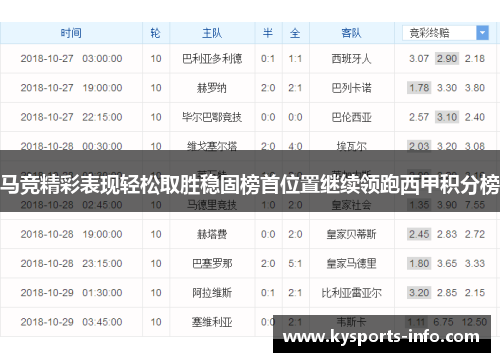The image size is (500, 362).
Task: Click highlighted odds 2.90
Action: 447,59
